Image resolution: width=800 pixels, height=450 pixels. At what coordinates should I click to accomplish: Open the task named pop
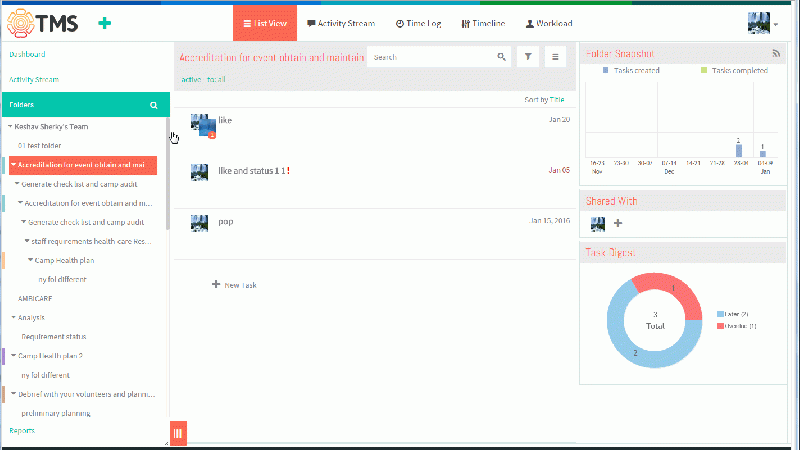click(x=226, y=221)
